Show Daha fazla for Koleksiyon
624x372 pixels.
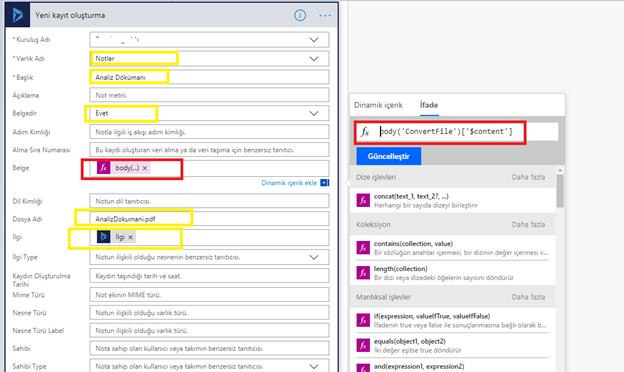[x=528, y=224]
